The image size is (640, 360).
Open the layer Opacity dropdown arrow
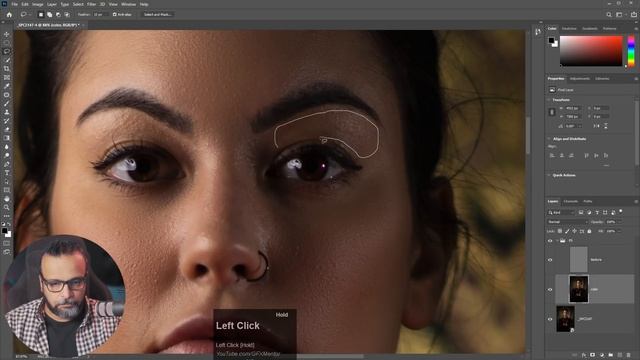(619, 222)
